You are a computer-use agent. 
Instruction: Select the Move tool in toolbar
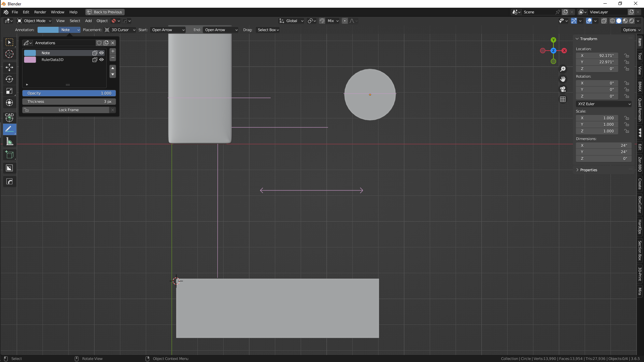pos(9,67)
